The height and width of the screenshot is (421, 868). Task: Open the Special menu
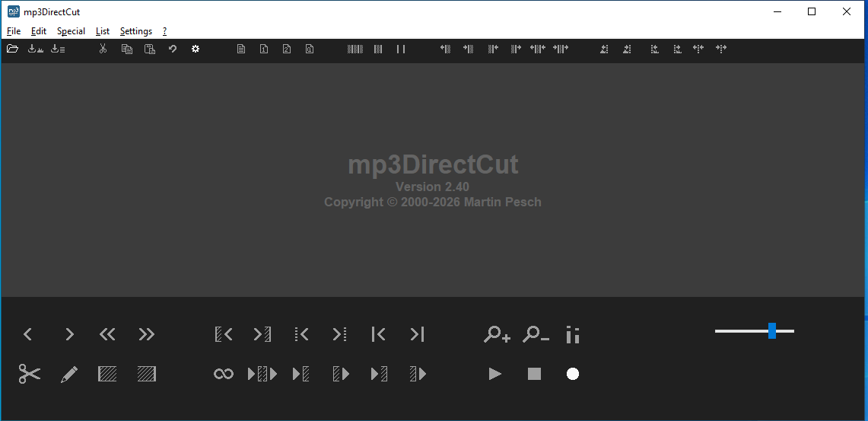[71, 31]
